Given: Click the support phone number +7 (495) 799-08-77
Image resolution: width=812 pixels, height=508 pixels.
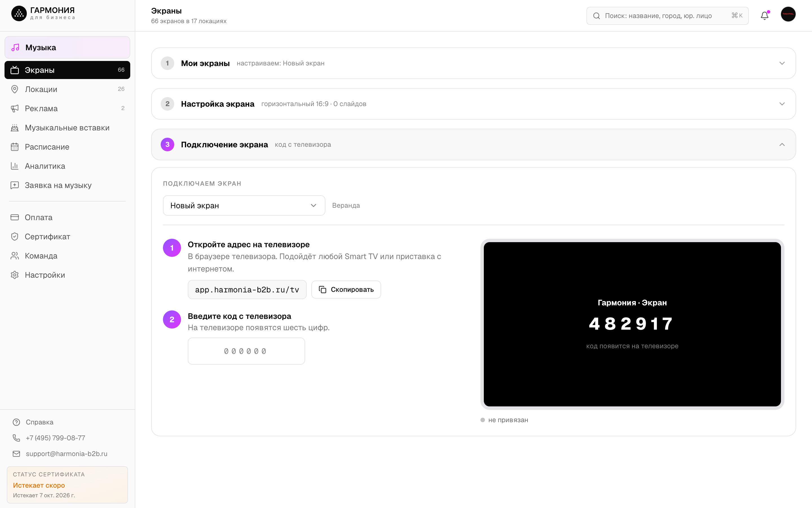Looking at the screenshot, I should (55, 437).
